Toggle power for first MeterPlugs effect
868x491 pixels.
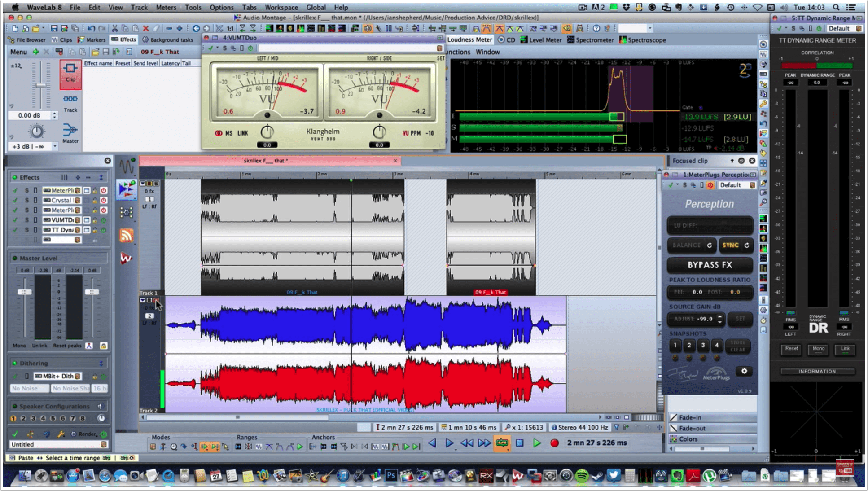[x=104, y=190]
